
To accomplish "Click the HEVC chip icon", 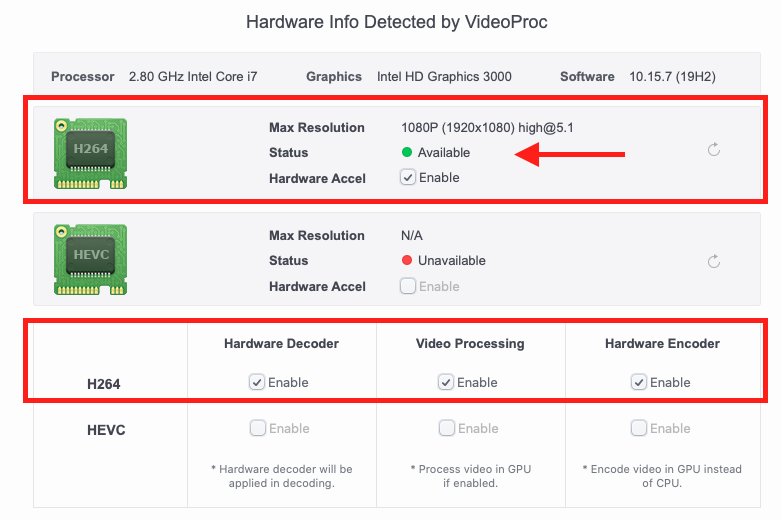I will [x=90, y=260].
